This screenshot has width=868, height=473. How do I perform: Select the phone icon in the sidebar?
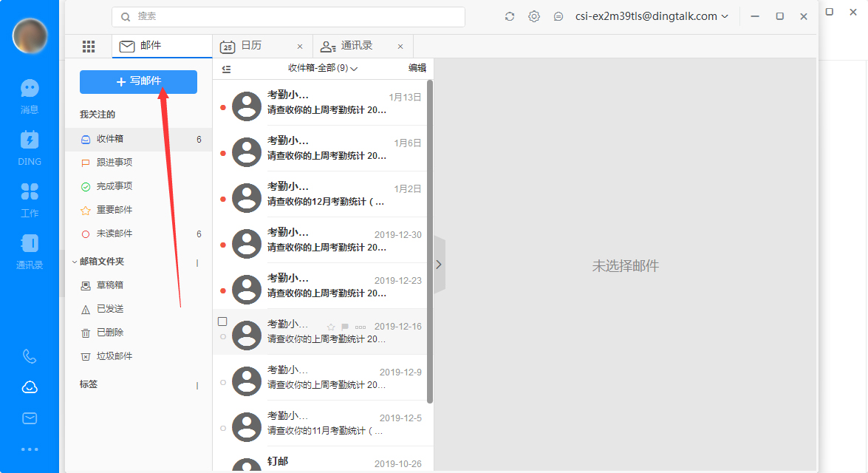(30, 356)
